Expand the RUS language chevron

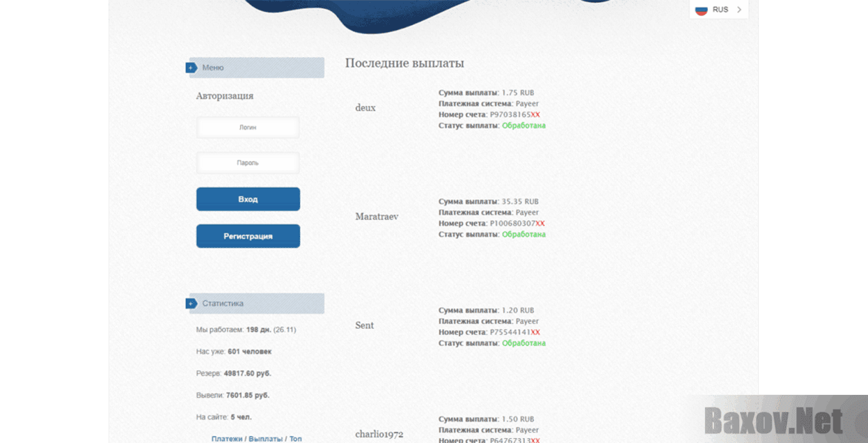point(739,10)
